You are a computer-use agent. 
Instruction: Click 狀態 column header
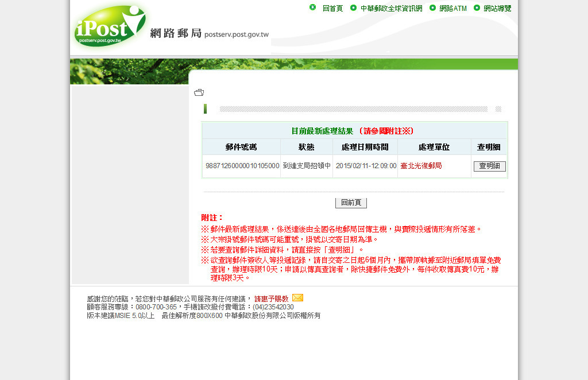[x=307, y=148]
